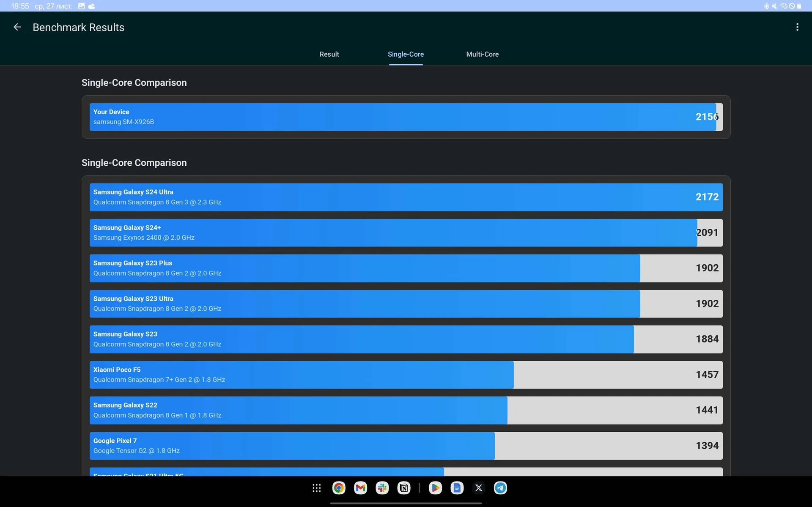Click the 2156 score value
The width and height of the screenshot is (812, 507).
(x=707, y=117)
